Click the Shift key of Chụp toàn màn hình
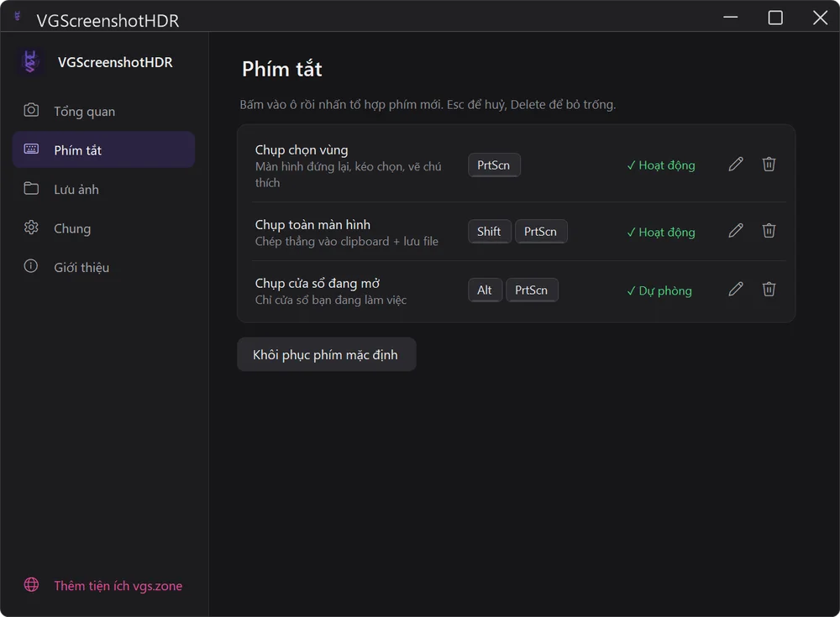 click(489, 232)
